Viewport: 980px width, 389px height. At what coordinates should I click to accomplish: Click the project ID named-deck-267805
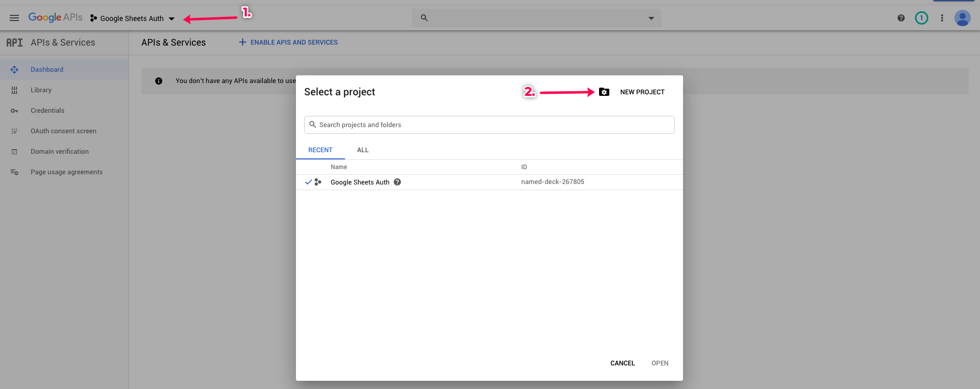pyautogui.click(x=553, y=182)
